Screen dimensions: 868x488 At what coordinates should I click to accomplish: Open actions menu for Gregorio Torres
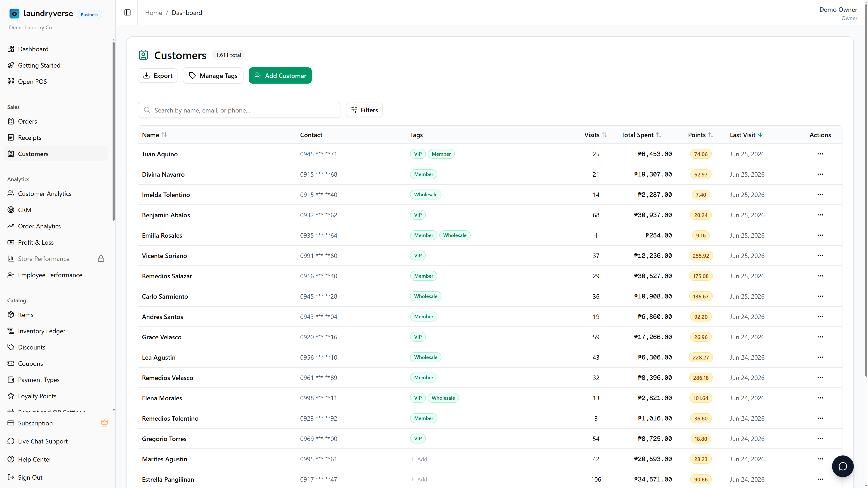pyautogui.click(x=820, y=439)
